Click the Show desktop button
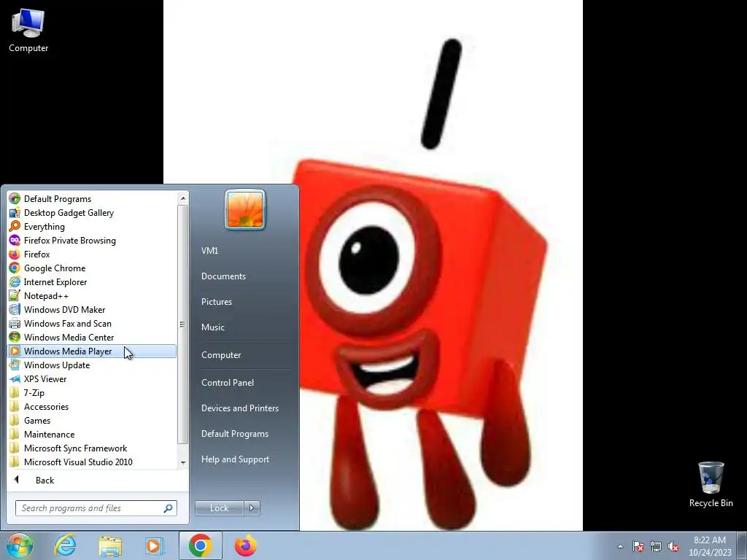This screenshot has width=747, height=560. [742, 545]
